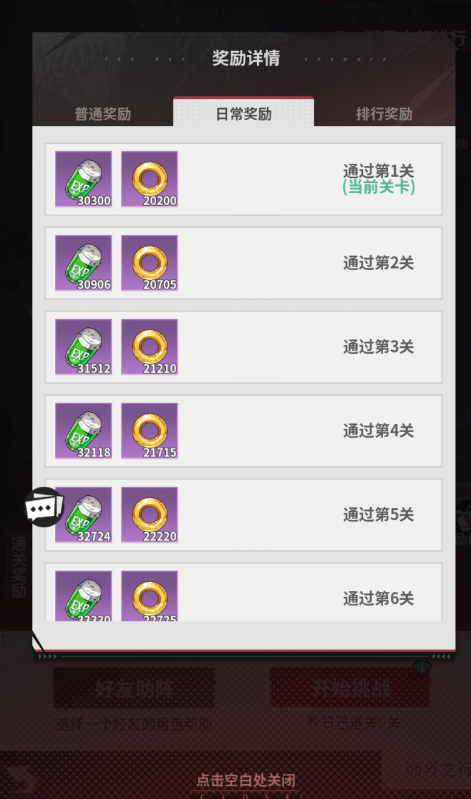Screen dimensions: 471x799
Task: Tap the EXP can icon showing 31512
Action: click(x=84, y=347)
